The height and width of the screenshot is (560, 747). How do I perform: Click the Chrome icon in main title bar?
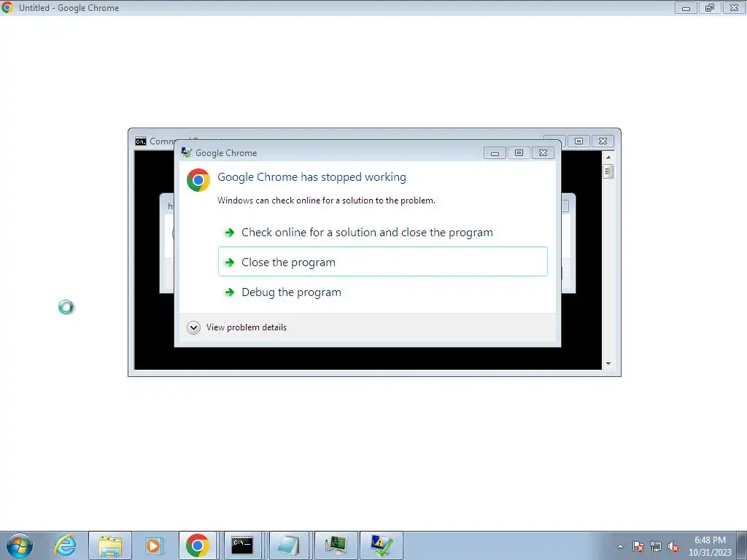tap(7, 7)
